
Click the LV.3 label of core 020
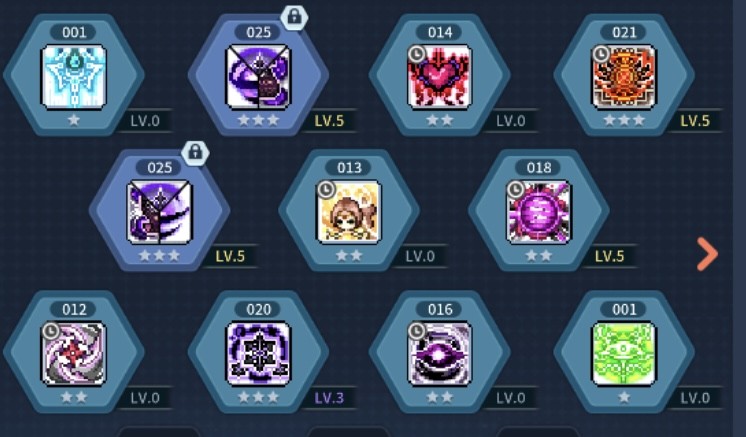(x=329, y=398)
